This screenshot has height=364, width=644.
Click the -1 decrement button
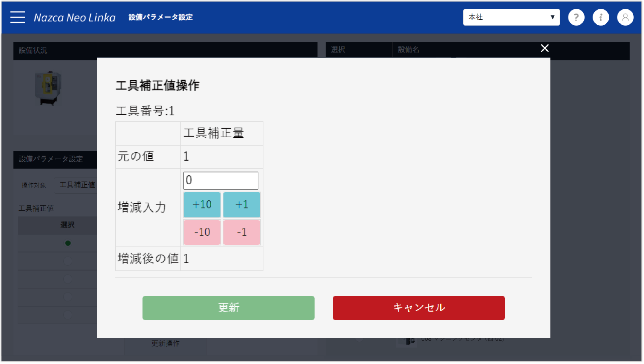click(x=241, y=232)
